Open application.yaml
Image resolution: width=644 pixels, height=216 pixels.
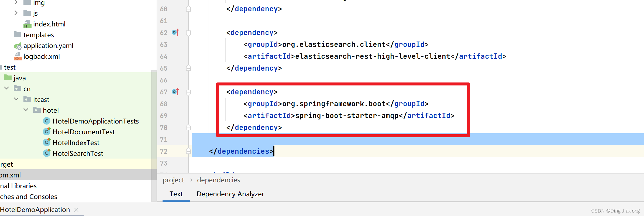(49, 46)
